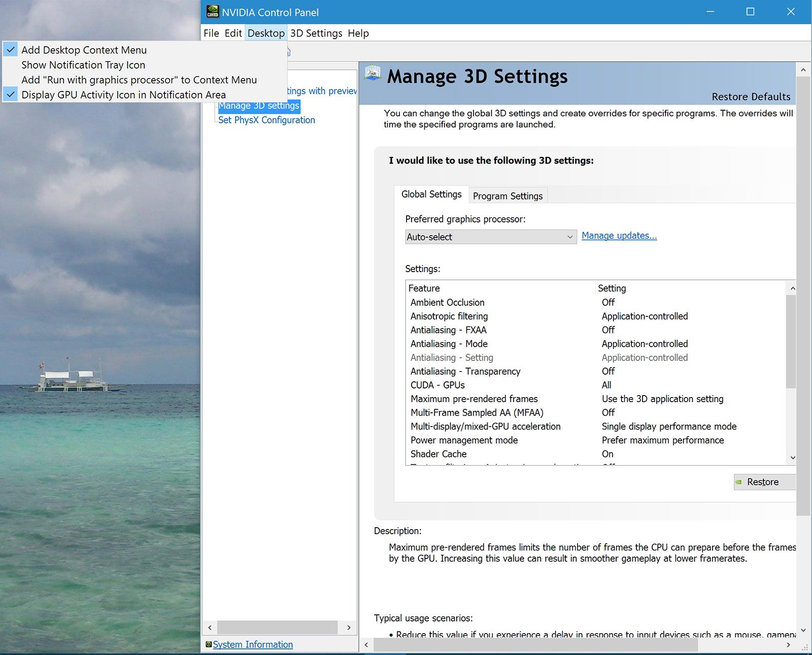The width and height of the screenshot is (812, 655).
Task: Click settings list scroll up arrow
Action: coord(792,288)
